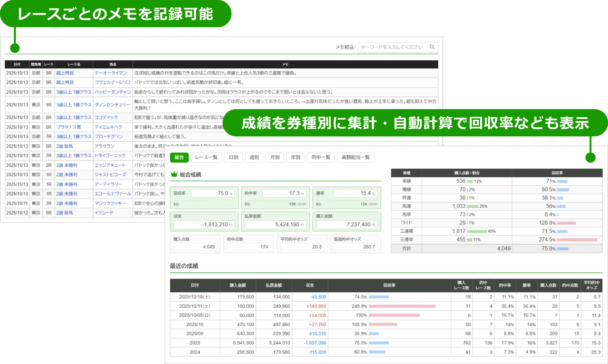This screenshot has width=608, height=364.
Task: Select the 総合 tab
Action: 179,157
